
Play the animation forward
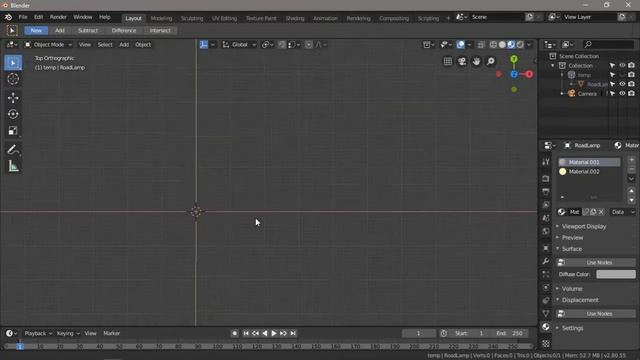click(x=274, y=333)
